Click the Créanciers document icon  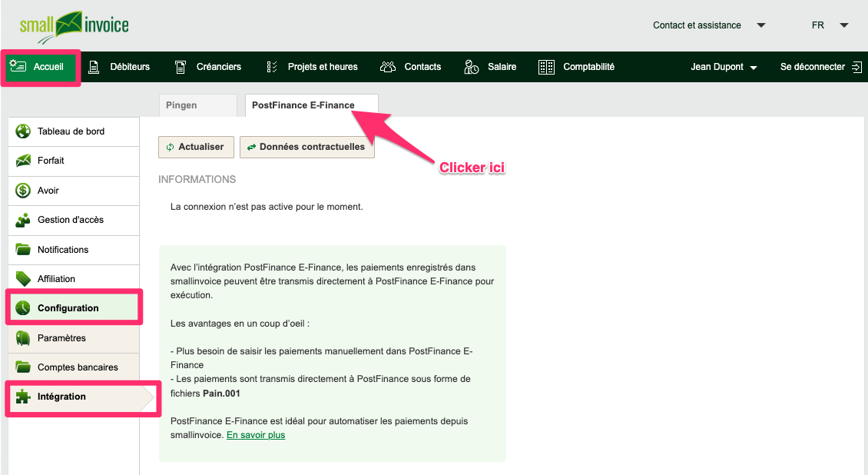[x=181, y=67]
